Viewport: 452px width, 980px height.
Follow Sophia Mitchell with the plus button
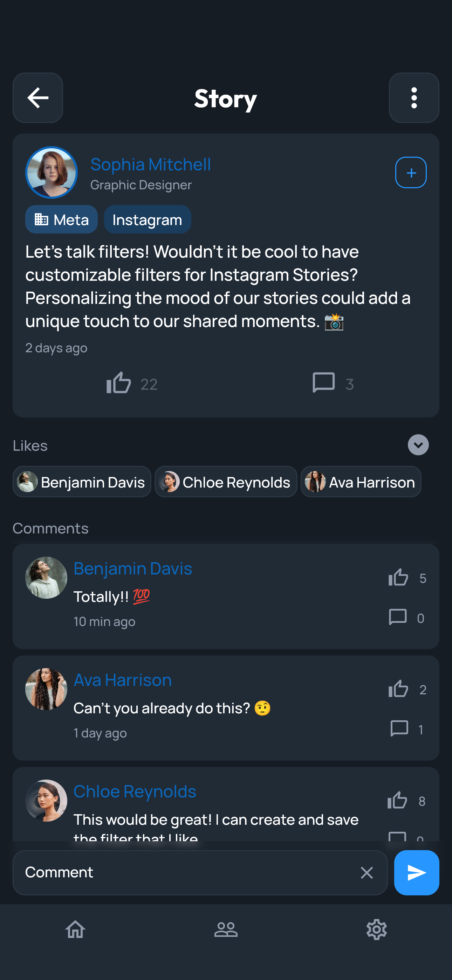click(411, 173)
